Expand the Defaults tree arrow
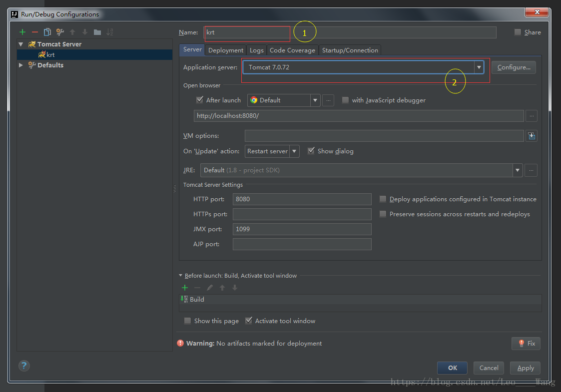 [x=21, y=65]
